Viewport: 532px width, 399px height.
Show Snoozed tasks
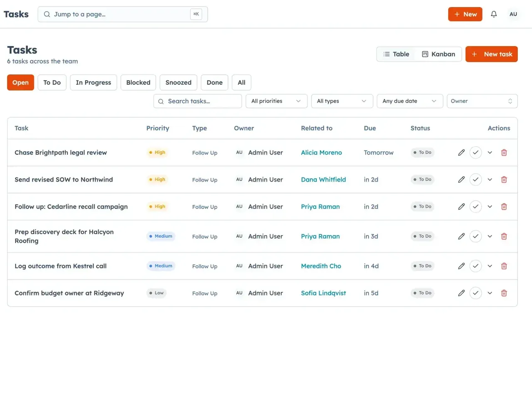point(178,82)
